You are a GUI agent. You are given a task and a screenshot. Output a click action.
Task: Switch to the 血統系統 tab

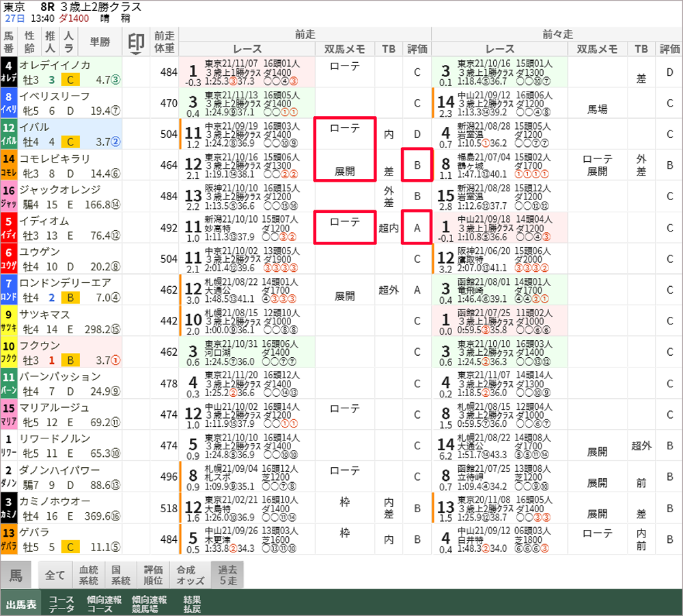88,576
